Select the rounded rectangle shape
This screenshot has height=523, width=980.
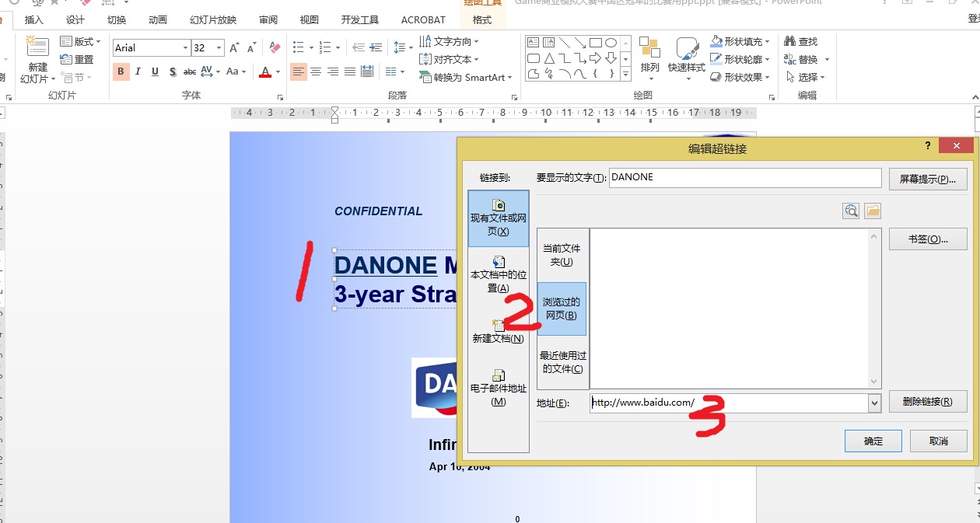pos(534,58)
